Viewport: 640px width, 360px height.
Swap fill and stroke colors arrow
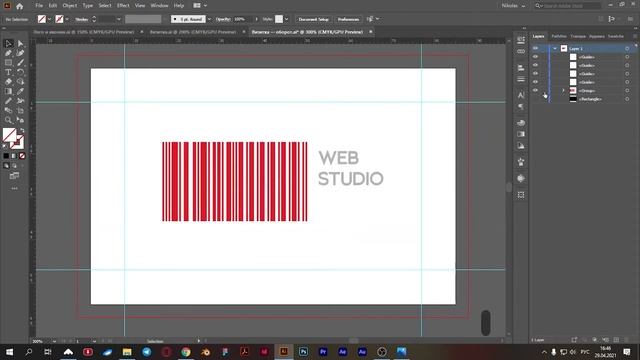tap(22, 131)
